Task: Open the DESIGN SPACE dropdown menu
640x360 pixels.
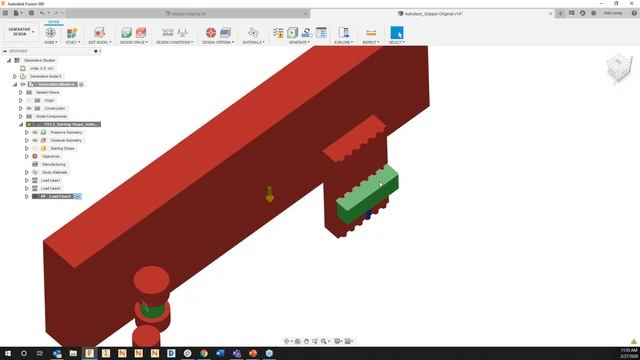Action: point(134,42)
